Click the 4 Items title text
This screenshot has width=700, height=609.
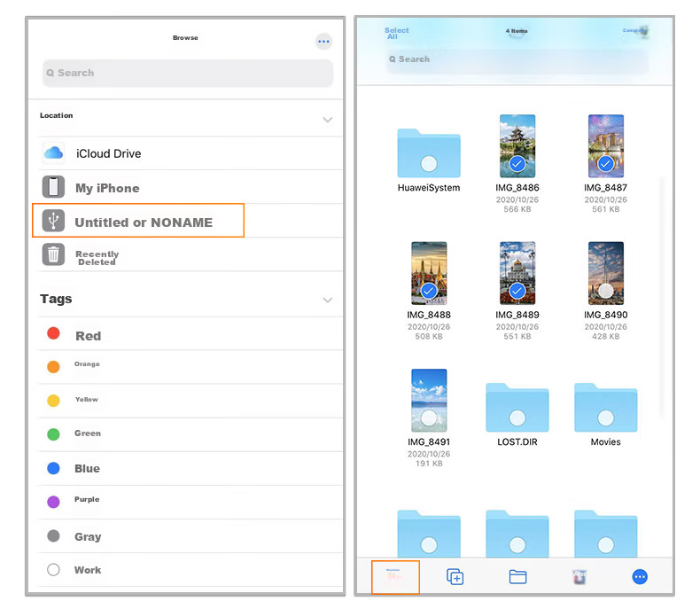[x=517, y=31]
